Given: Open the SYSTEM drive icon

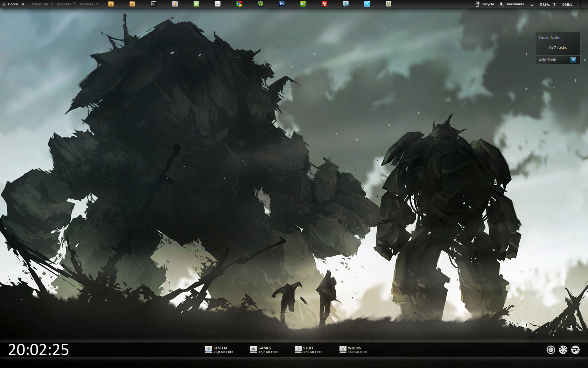Looking at the screenshot, I should tap(209, 349).
